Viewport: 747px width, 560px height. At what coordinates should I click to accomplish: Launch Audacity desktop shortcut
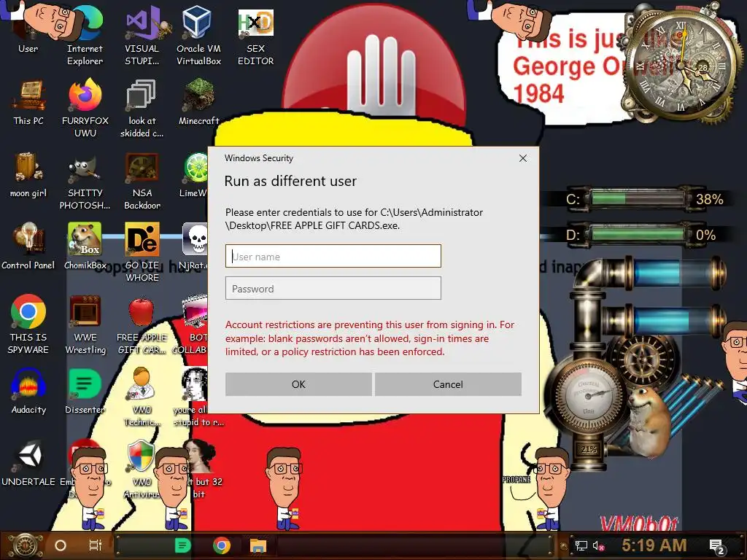(x=28, y=391)
